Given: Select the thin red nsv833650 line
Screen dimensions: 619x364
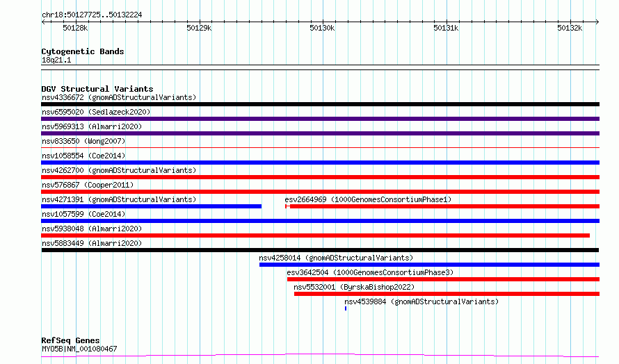Looking at the screenshot, I should (320, 148).
